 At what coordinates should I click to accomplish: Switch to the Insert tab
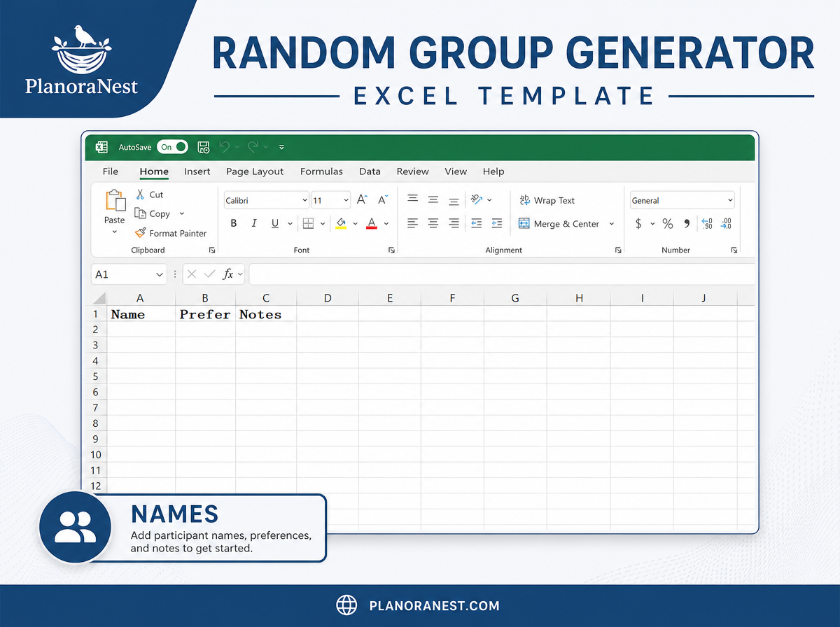point(197,171)
